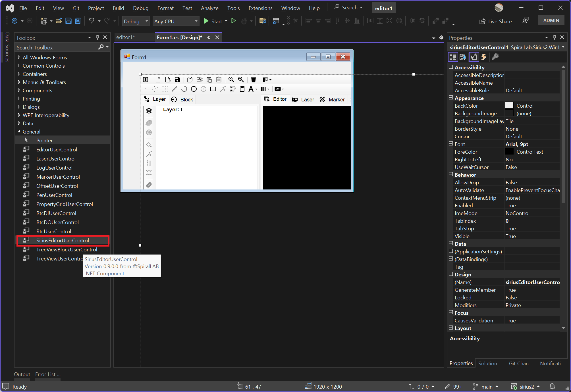
Task: Click the designer settings gear icon
Action: click(441, 37)
